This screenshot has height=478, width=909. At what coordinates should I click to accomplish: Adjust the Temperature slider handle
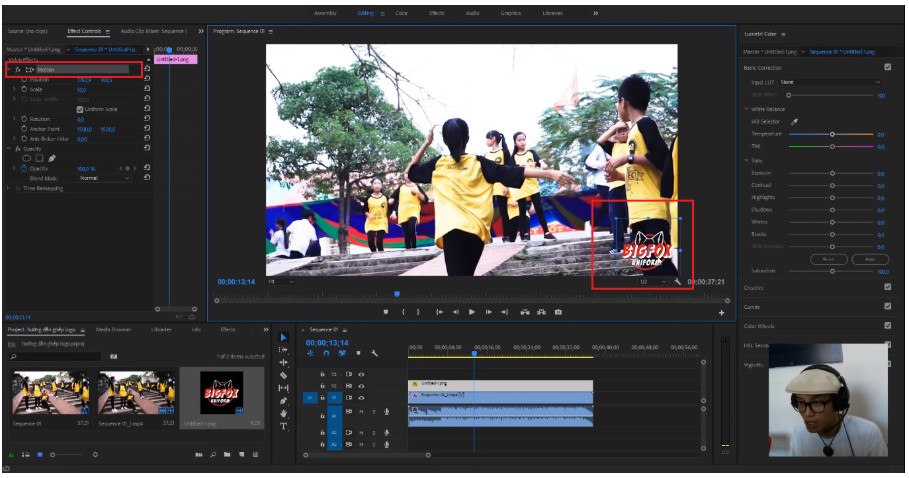point(832,134)
